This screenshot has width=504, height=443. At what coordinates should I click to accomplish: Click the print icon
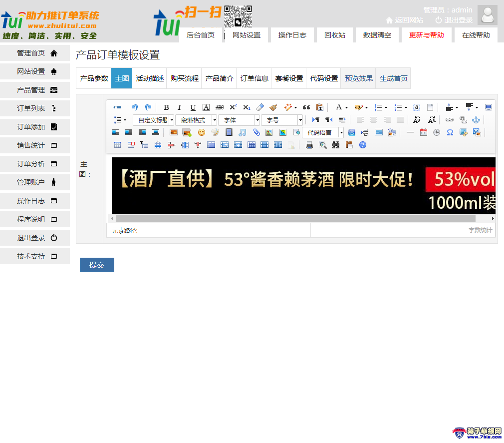click(309, 145)
